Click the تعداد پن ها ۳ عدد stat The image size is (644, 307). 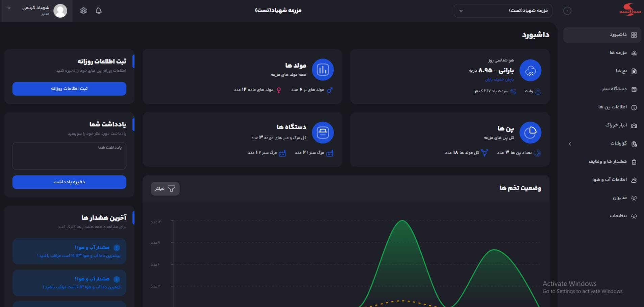(x=519, y=153)
